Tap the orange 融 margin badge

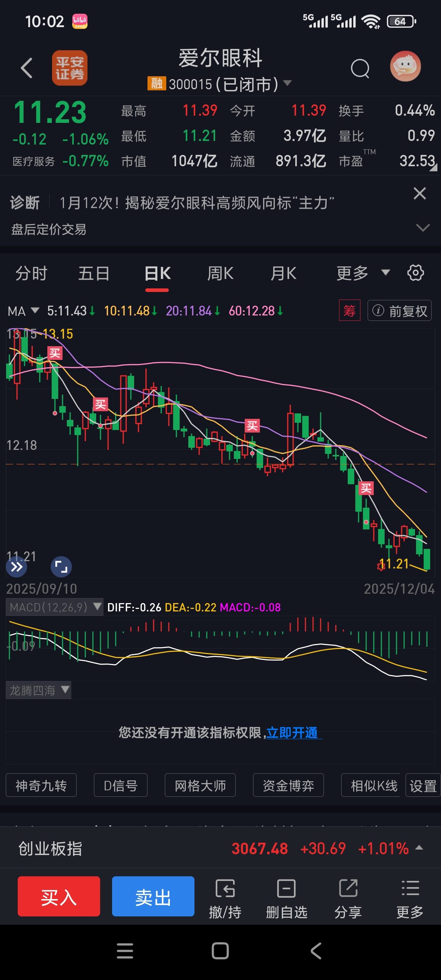click(x=157, y=83)
